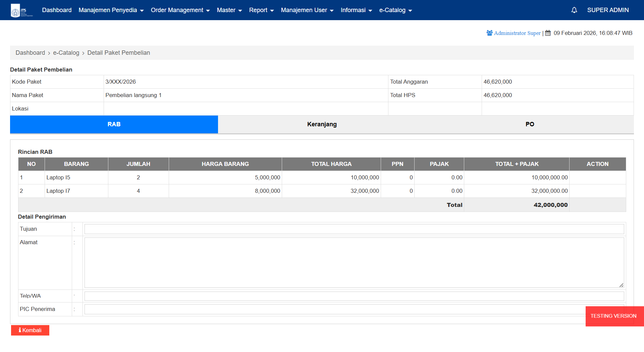Select the RAB tab
644x352 pixels.
pyautogui.click(x=114, y=124)
